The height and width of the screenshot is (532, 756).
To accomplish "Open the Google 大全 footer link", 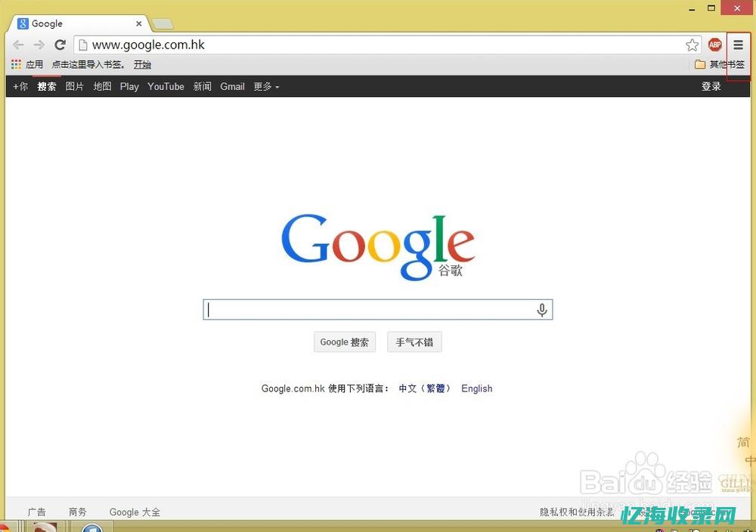I will pos(135,512).
